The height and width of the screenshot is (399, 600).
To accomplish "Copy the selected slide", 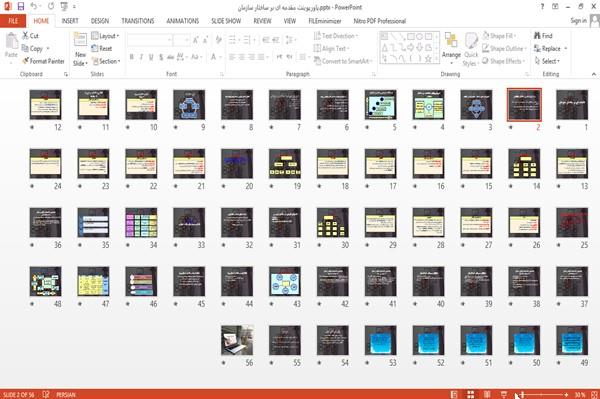I will pyautogui.click(x=33, y=49).
